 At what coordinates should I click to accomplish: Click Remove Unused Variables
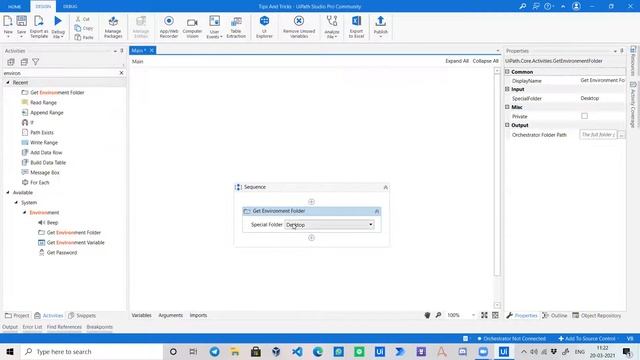click(299, 27)
